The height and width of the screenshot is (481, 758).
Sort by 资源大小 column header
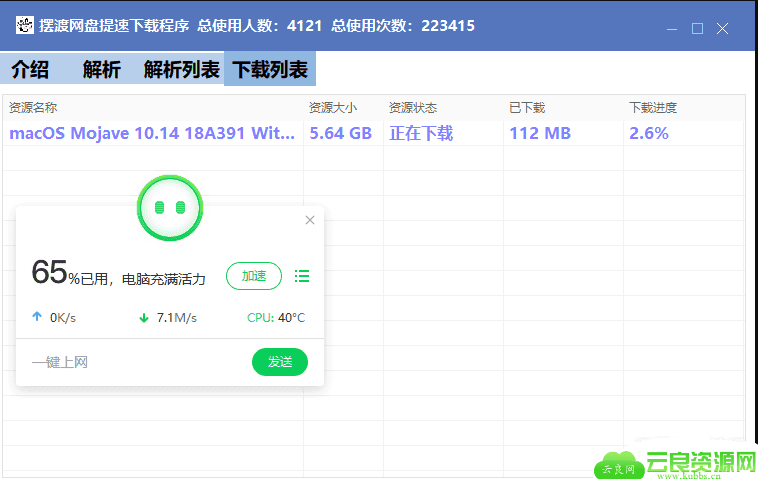pyautogui.click(x=333, y=107)
